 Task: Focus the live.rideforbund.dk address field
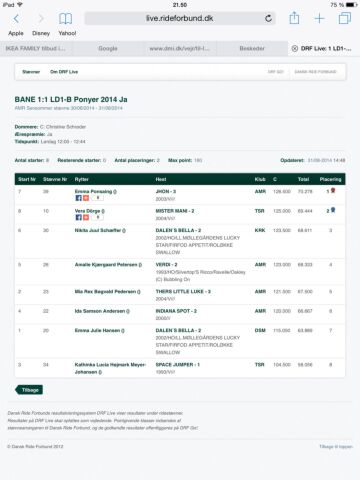click(180, 18)
